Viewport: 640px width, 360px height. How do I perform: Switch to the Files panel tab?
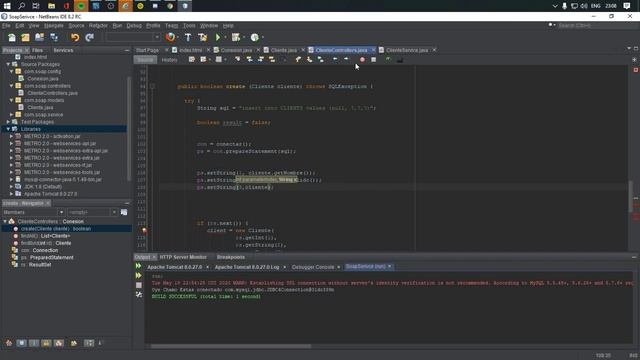point(37,50)
